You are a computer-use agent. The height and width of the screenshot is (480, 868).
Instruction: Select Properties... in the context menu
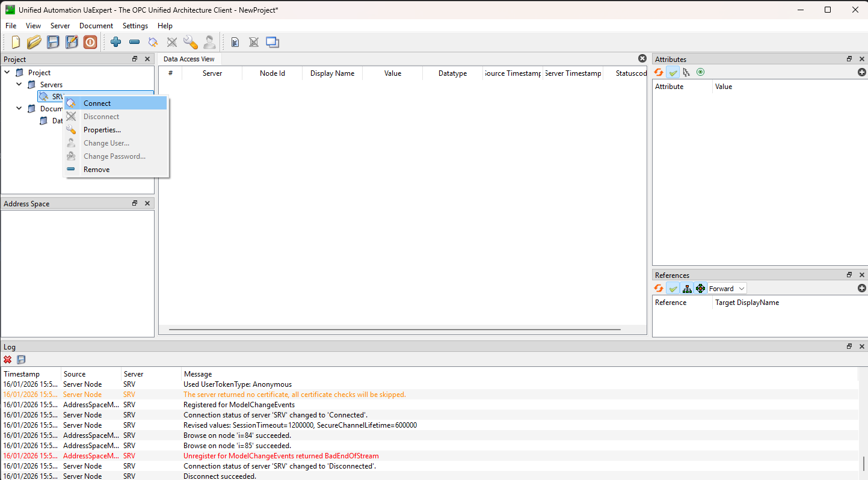tap(102, 130)
